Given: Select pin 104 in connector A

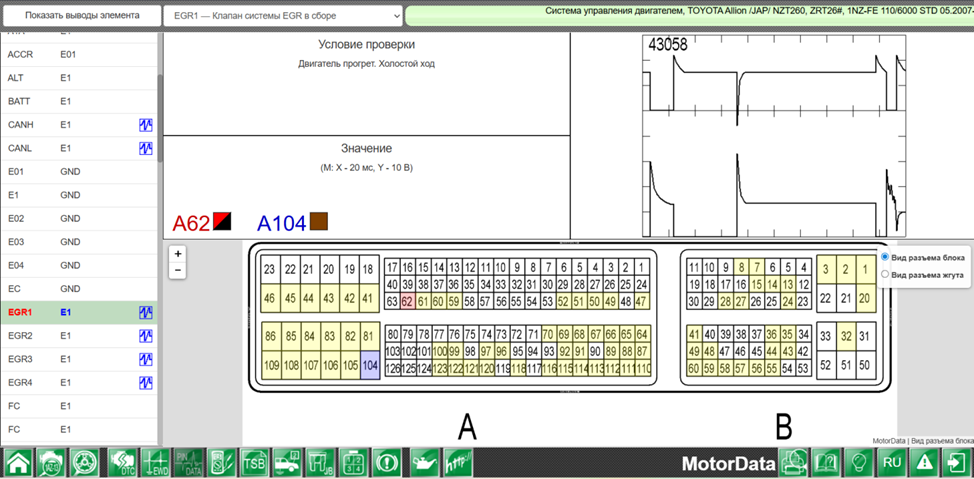Looking at the screenshot, I should (370, 365).
